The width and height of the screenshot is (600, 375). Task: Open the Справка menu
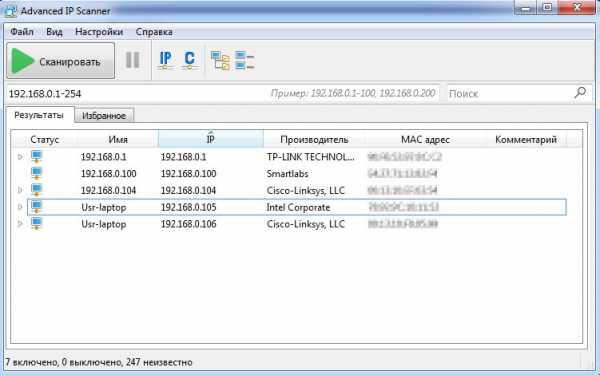pos(154,32)
